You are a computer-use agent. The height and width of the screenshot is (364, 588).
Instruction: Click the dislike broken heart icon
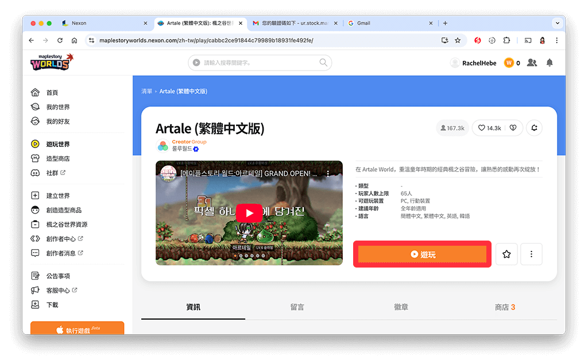click(513, 128)
